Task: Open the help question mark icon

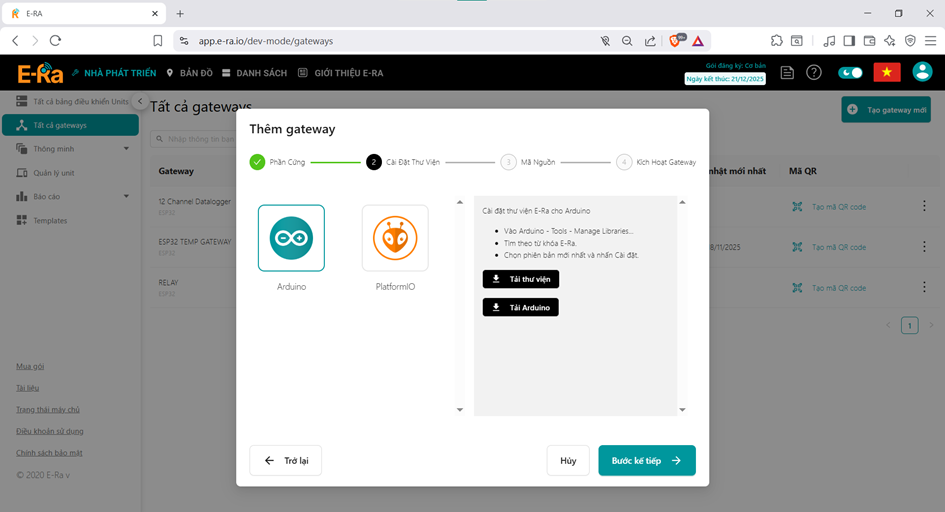Action: coord(814,73)
